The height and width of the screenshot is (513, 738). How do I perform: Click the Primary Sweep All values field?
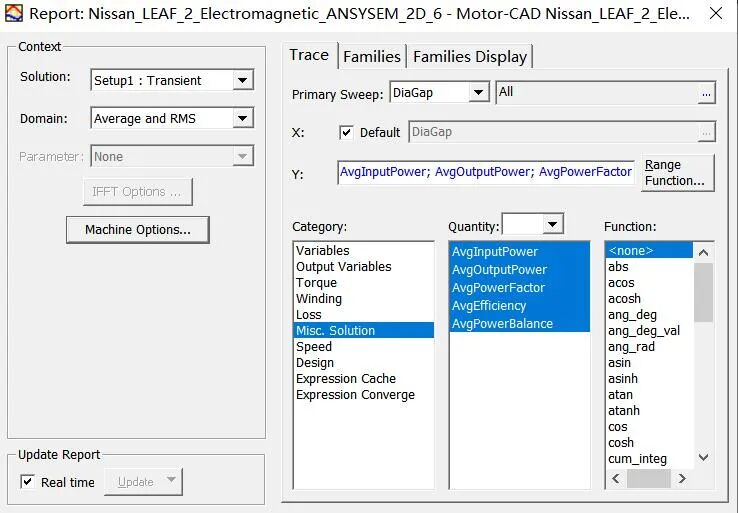596,92
